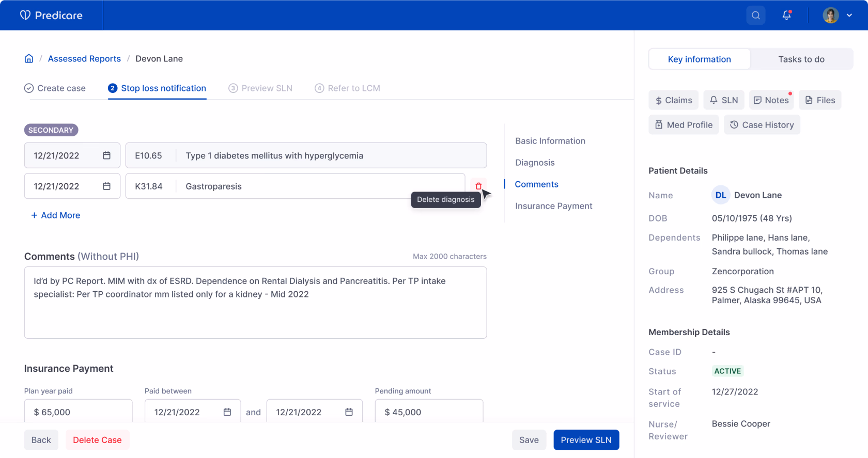
Task: Delete the Gastroparesis diagnosis with trash icon
Action: coord(478,186)
